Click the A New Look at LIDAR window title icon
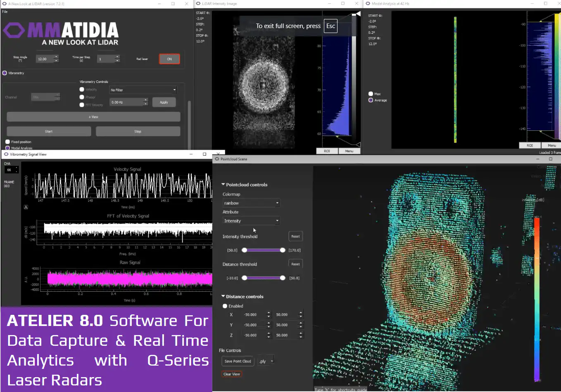561x392 pixels. point(5,4)
